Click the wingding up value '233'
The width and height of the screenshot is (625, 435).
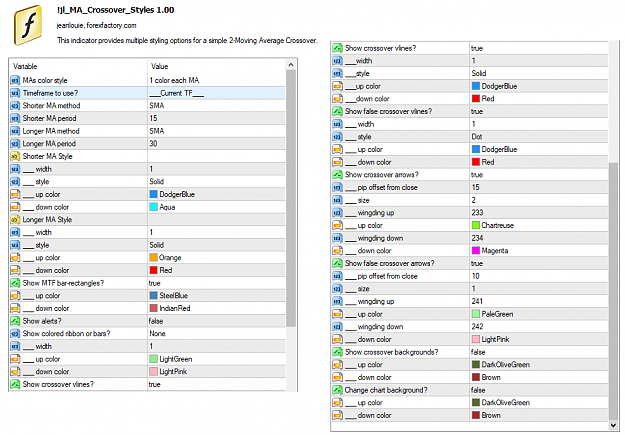pos(478,213)
